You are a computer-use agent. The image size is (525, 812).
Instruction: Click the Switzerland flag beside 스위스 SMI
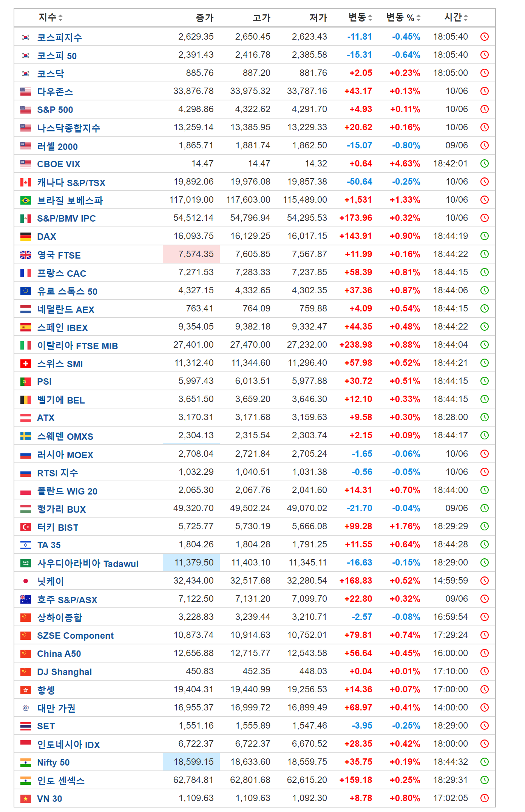26,364
